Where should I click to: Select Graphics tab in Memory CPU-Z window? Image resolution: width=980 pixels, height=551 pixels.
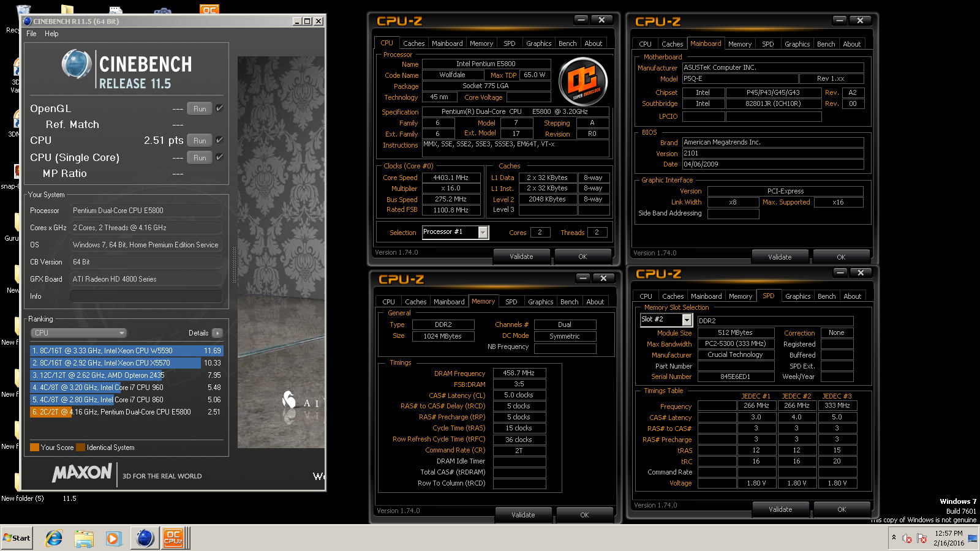[540, 302]
